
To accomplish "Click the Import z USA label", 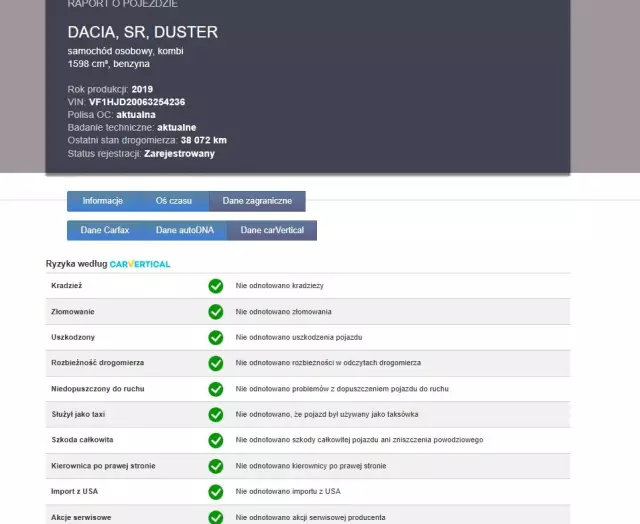I will (74, 491).
